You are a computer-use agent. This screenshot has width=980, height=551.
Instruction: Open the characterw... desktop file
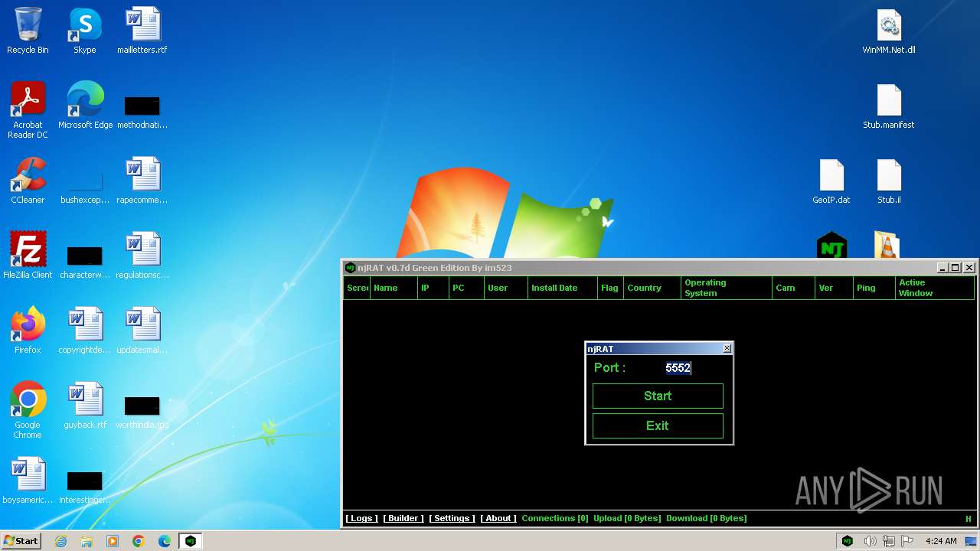(x=85, y=261)
